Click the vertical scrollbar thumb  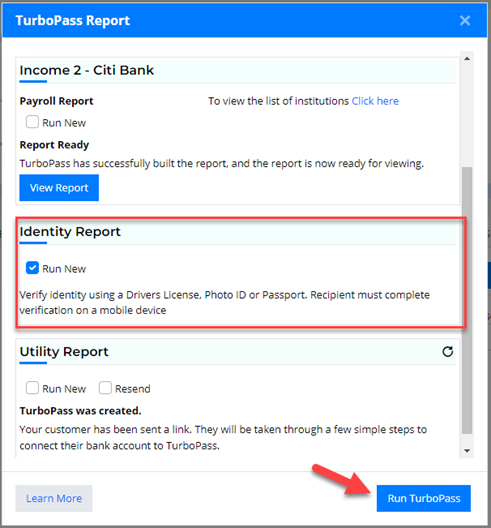pos(467,300)
